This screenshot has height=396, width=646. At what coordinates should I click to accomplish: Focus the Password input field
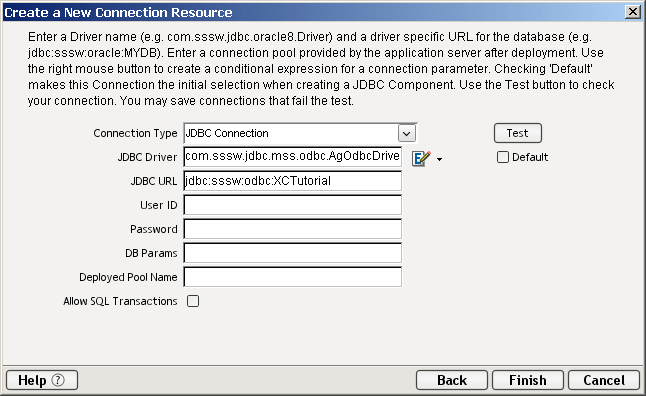coord(293,229)
